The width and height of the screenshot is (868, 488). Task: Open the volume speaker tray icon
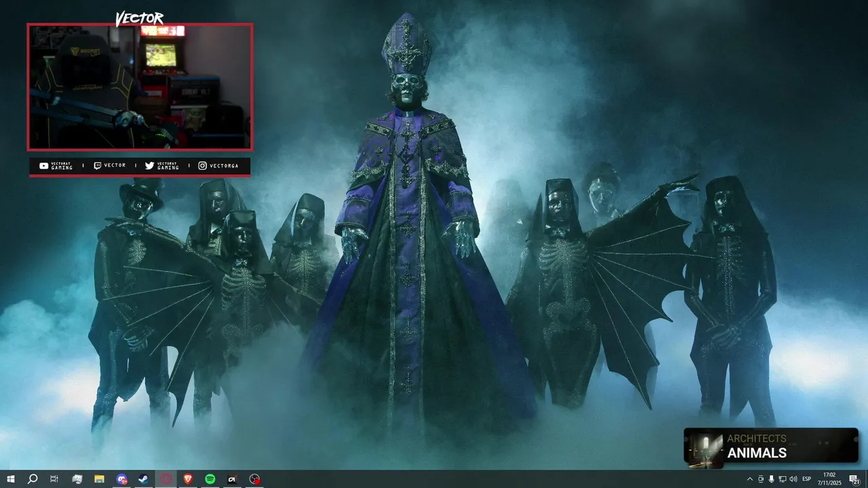pyautogui.click(x=793, y=479)
